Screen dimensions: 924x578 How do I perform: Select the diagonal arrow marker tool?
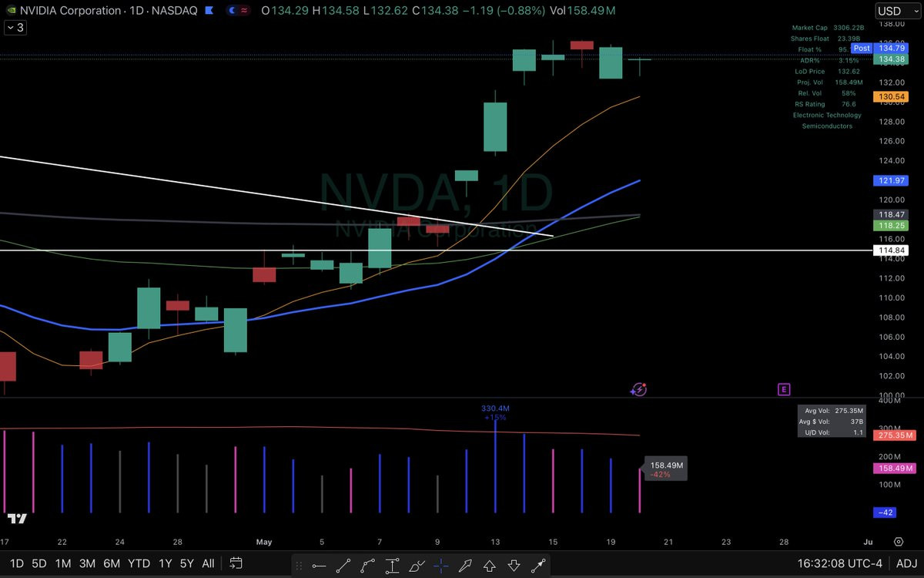click(465, 566)
